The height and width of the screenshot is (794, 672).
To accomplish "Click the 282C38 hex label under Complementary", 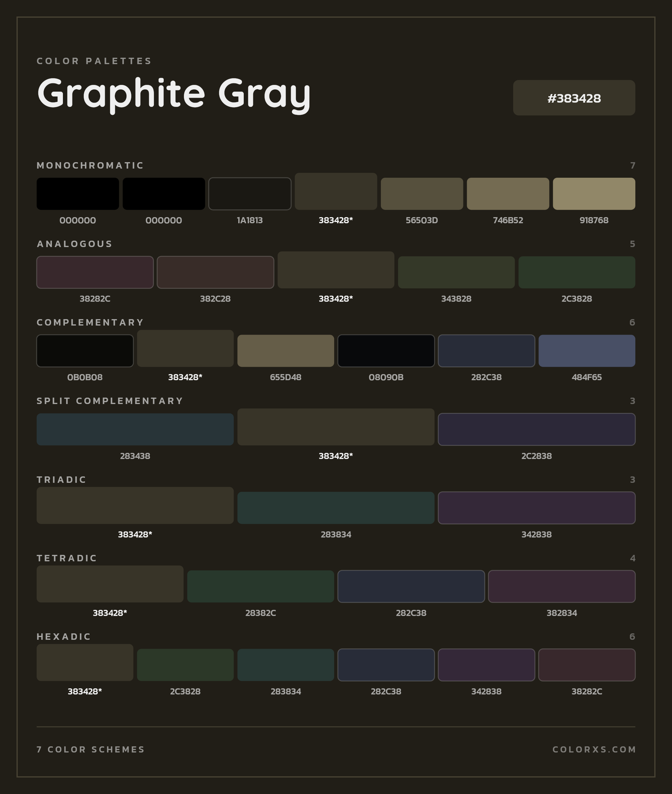I will [x=487, y=377].
